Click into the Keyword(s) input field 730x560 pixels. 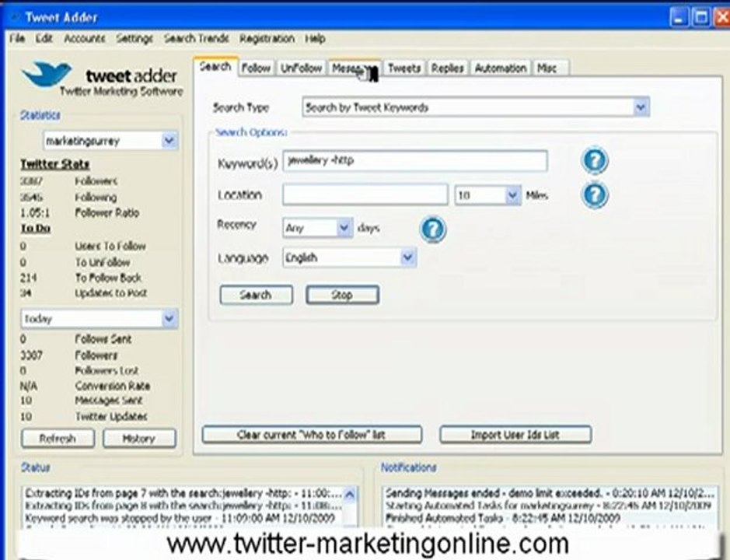tap(415, 161)
